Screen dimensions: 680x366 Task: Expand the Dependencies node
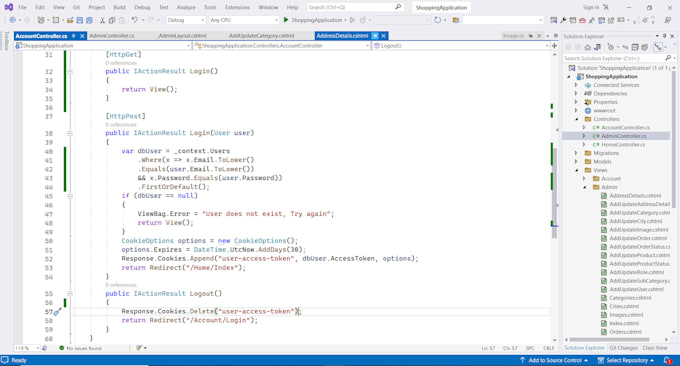click(x=576, y=93)
